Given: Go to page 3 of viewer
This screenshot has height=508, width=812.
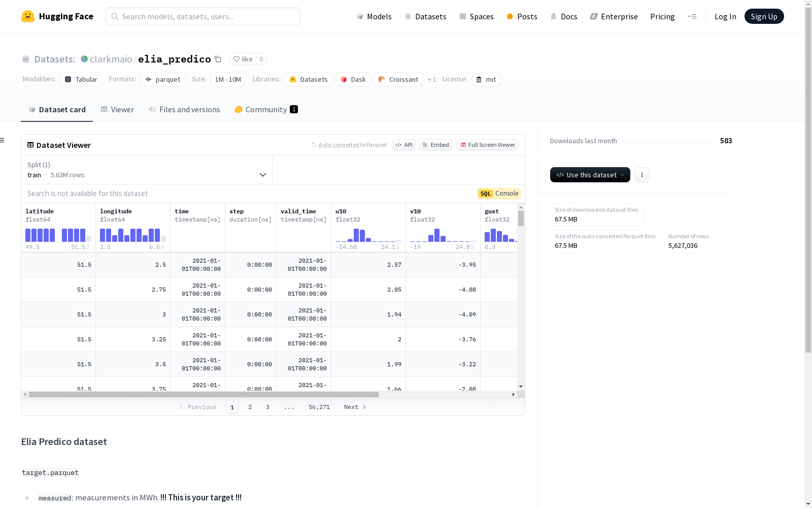Looking at the screenshot, I should [267, 407].
